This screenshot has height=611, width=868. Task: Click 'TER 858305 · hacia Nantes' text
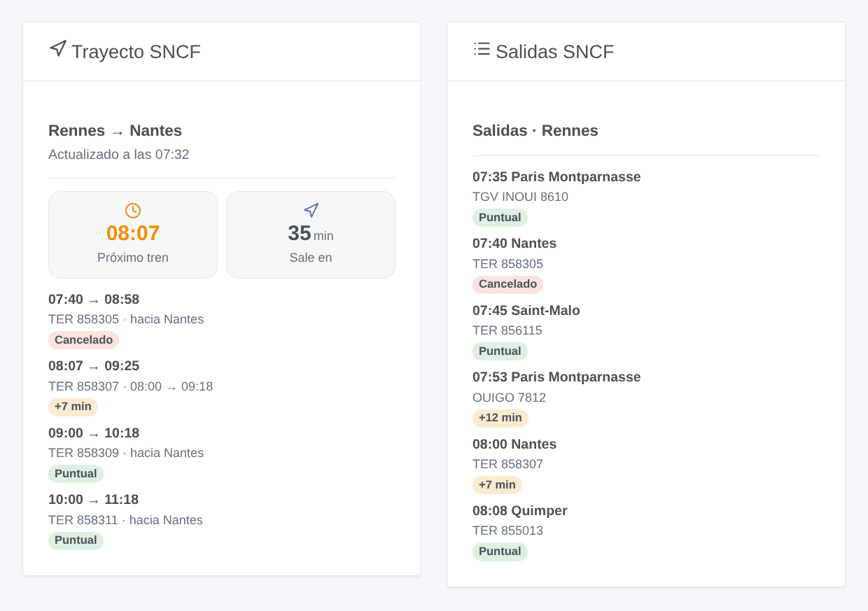pyautogui.click(x=126, y=320)
